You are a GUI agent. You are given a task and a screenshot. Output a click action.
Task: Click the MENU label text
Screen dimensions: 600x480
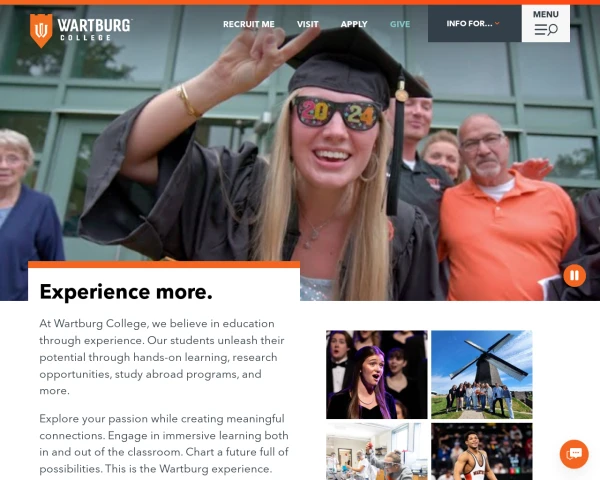coord(546,14)
